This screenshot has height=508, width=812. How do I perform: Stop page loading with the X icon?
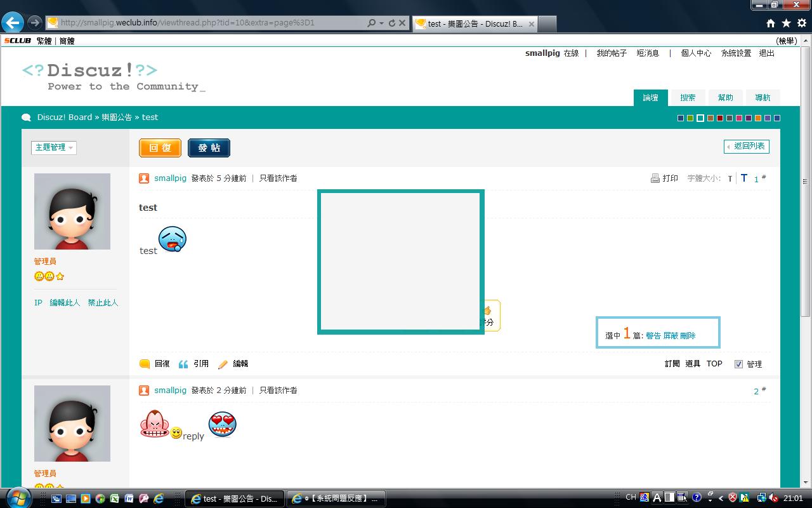[x=402, y=23]
